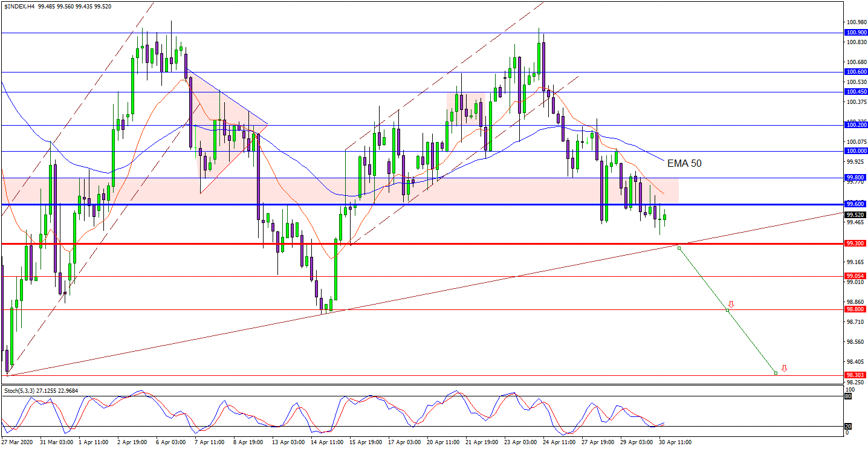Click the 100.200 price level tag
Viewport: 868px width, 449px height.
(856, 125)
